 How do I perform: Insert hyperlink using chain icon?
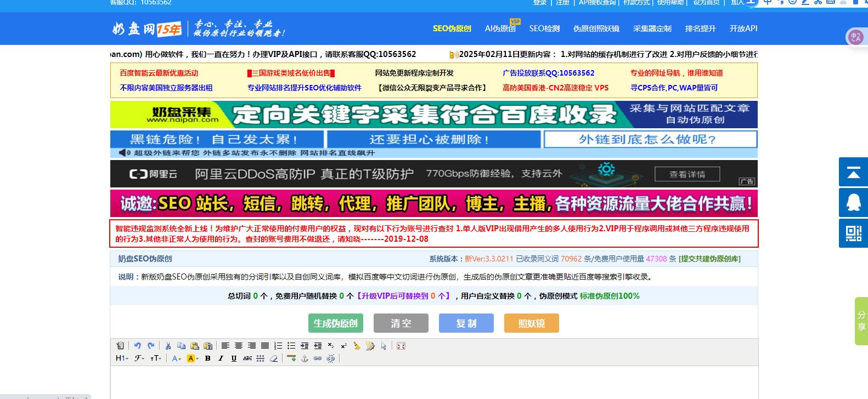click(x=318, y=358)
